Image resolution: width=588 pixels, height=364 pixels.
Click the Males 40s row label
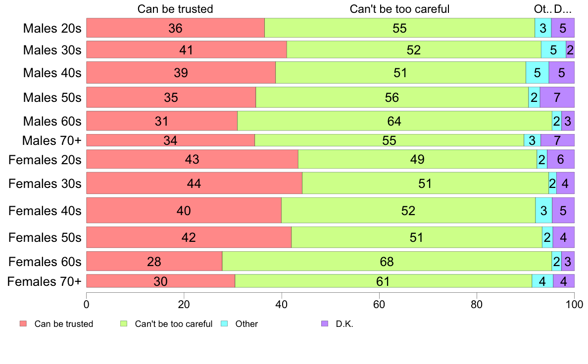(52, 73)
